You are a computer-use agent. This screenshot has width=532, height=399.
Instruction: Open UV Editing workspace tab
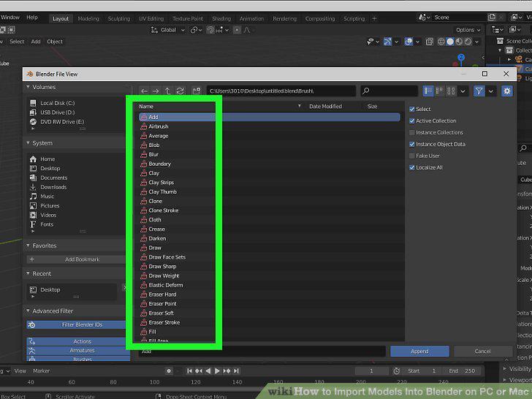point(151,19)
